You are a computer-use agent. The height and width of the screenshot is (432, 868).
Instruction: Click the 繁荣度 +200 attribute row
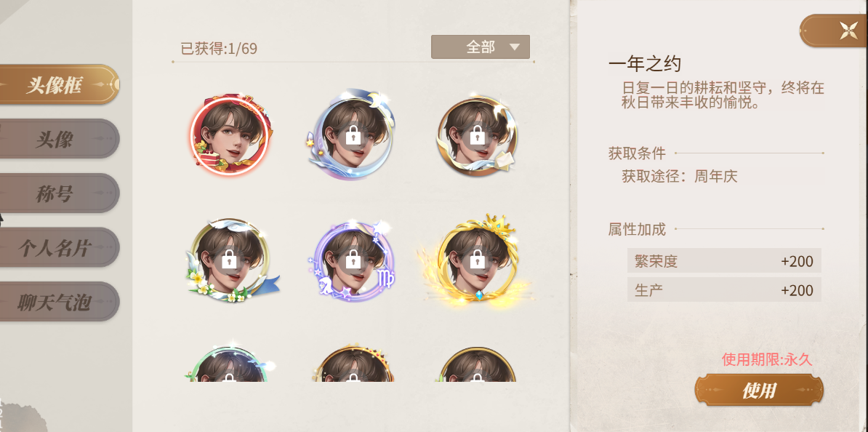724,261
